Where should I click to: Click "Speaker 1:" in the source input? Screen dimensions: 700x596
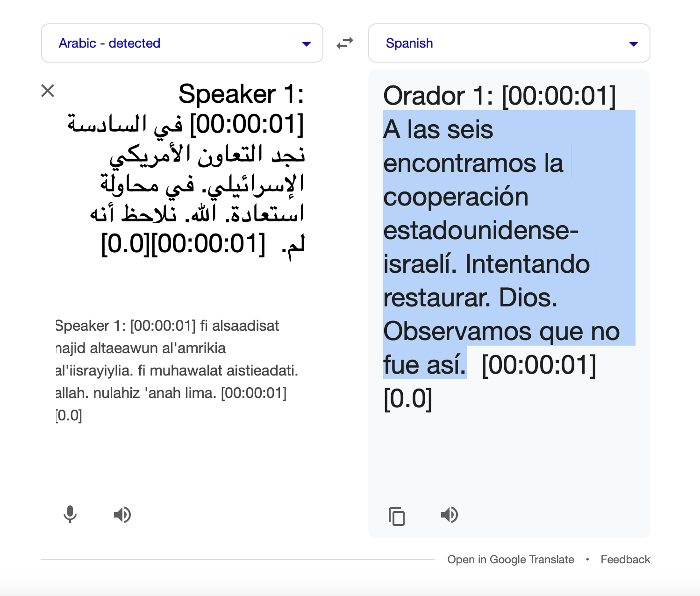[241, 94]
